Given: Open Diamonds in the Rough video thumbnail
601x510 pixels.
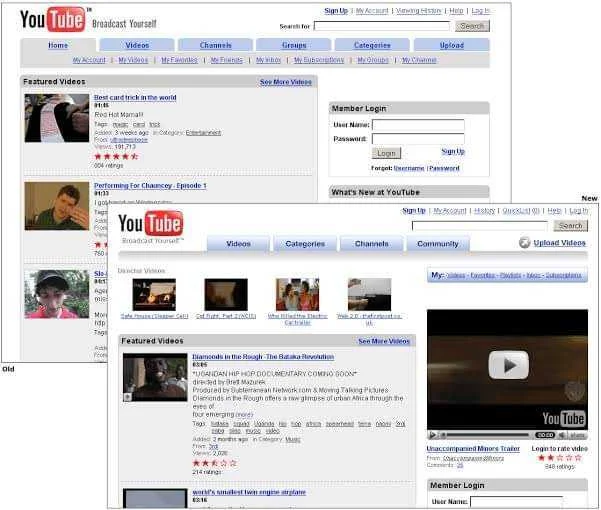Looking at the screenshot, I should tap(155, 377).
